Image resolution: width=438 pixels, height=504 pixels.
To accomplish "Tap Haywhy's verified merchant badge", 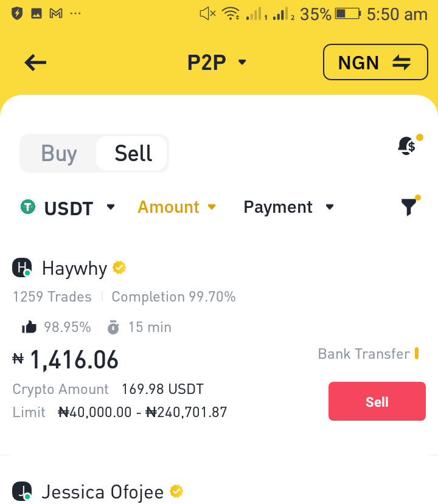I will (119, 268).
